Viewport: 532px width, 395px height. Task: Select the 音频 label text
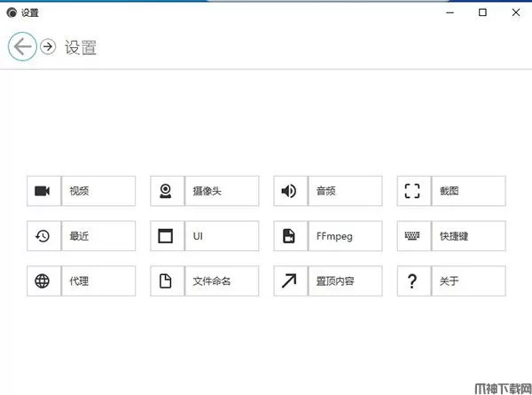click(325, 191)
